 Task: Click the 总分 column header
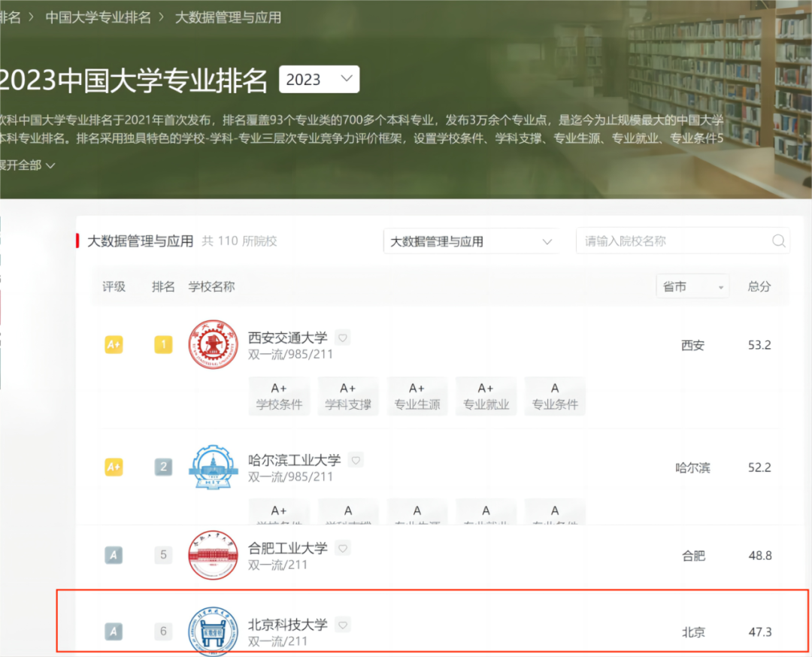[x=759, y=286]
